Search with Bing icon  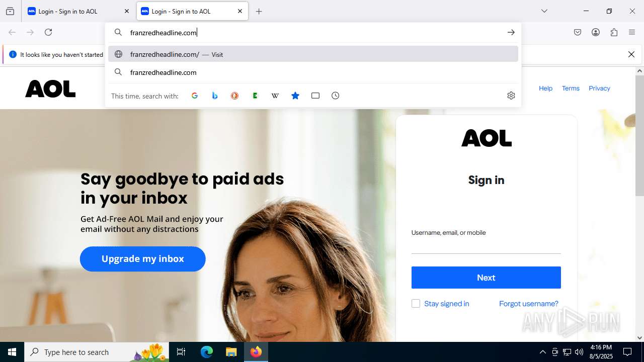(x=215, y=96)
